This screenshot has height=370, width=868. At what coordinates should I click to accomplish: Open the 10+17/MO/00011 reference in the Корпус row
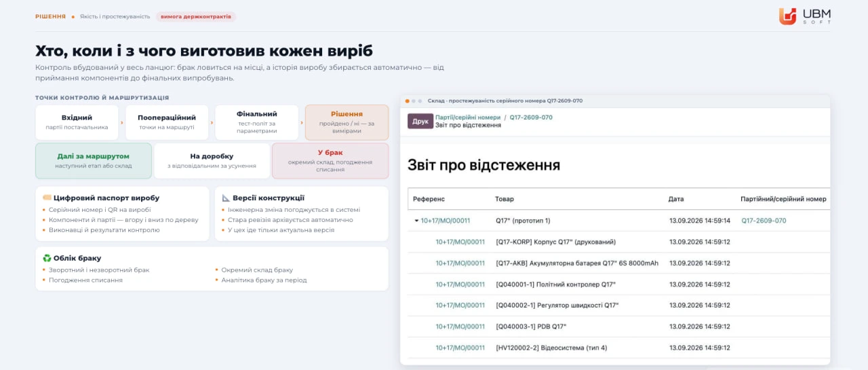[460, 242]
